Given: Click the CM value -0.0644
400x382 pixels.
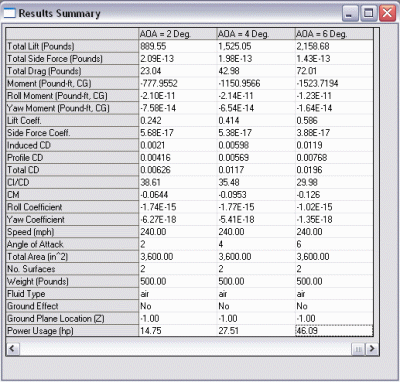Looking at the screenshot, I should [x=178, y=195].
